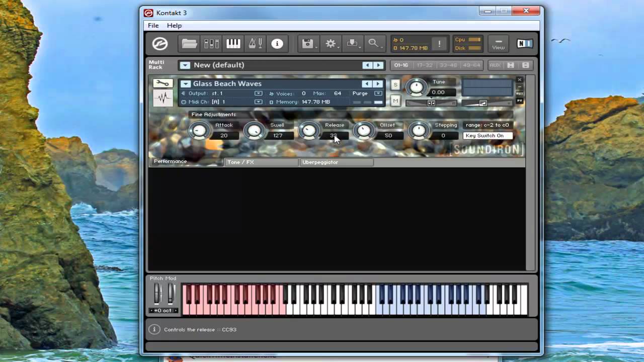Click the Swell knob
The image size is (644, 362).
[254, 131]
